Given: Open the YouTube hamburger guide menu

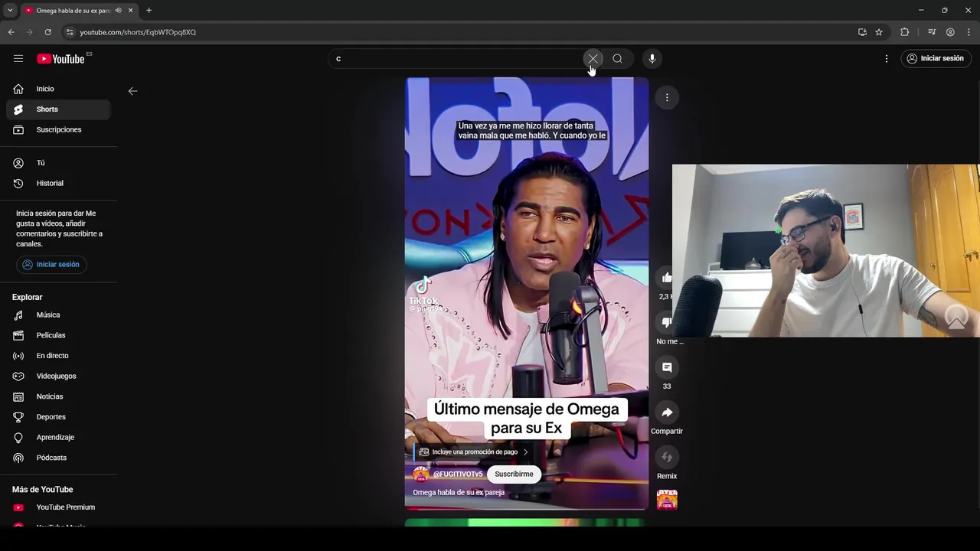Looking at the screenshot, I should tap(18, 58).
